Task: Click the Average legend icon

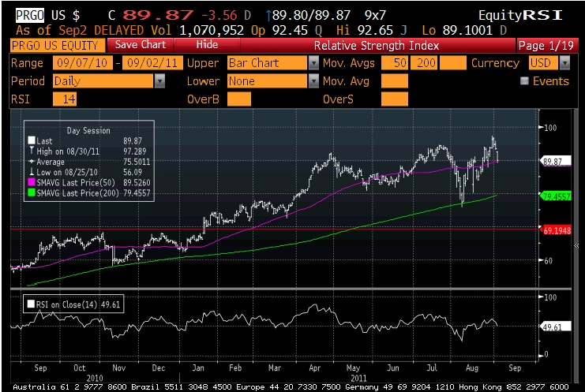Action: [32, 162]
